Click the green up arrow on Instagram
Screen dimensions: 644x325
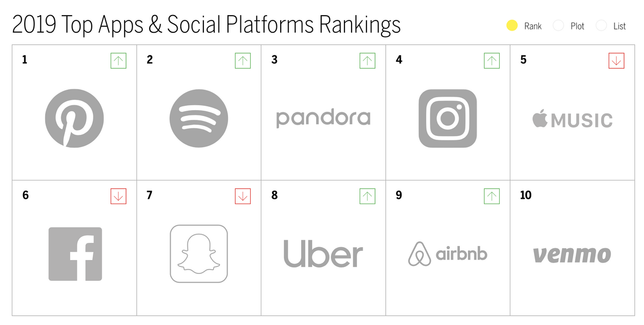492,61
